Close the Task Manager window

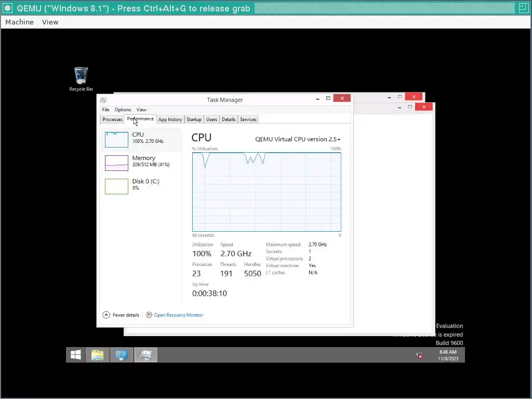(342, 98)
